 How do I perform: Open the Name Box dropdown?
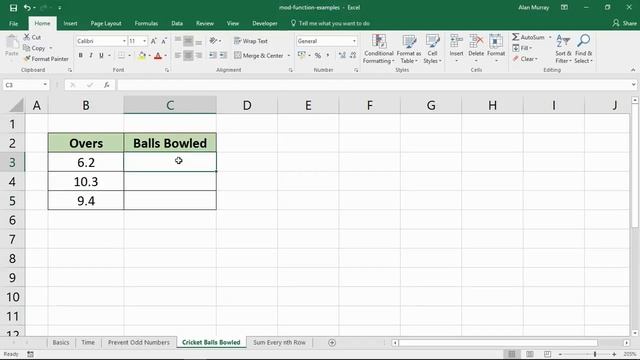point(45,85)
